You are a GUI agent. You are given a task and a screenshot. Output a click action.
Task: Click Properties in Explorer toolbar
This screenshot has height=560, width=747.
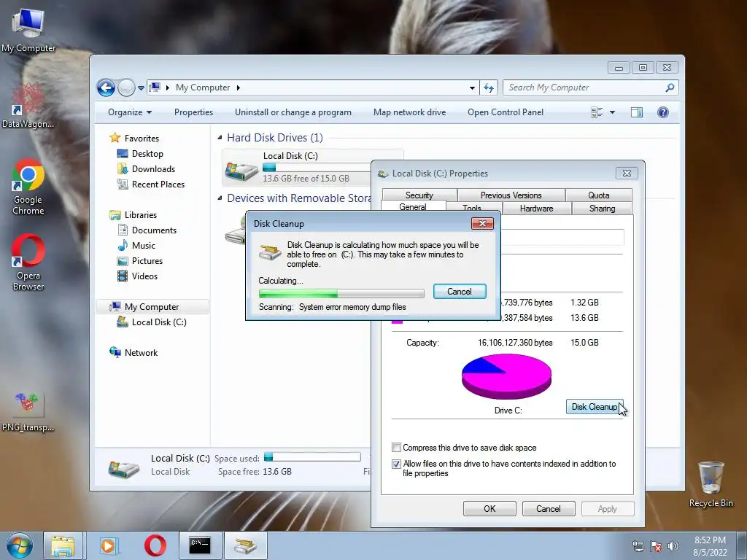click(x=193, y=112)
